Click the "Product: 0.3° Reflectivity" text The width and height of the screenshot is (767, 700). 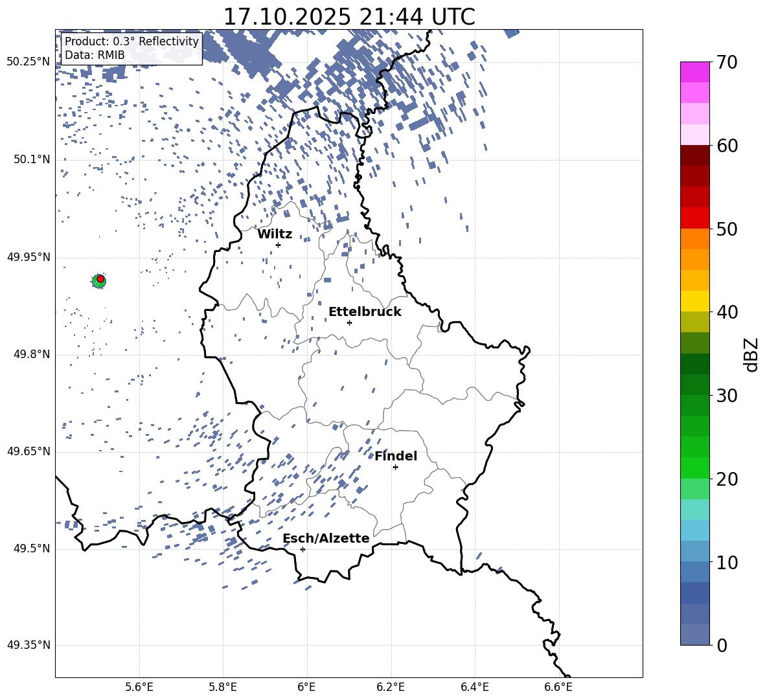(132, 41)
